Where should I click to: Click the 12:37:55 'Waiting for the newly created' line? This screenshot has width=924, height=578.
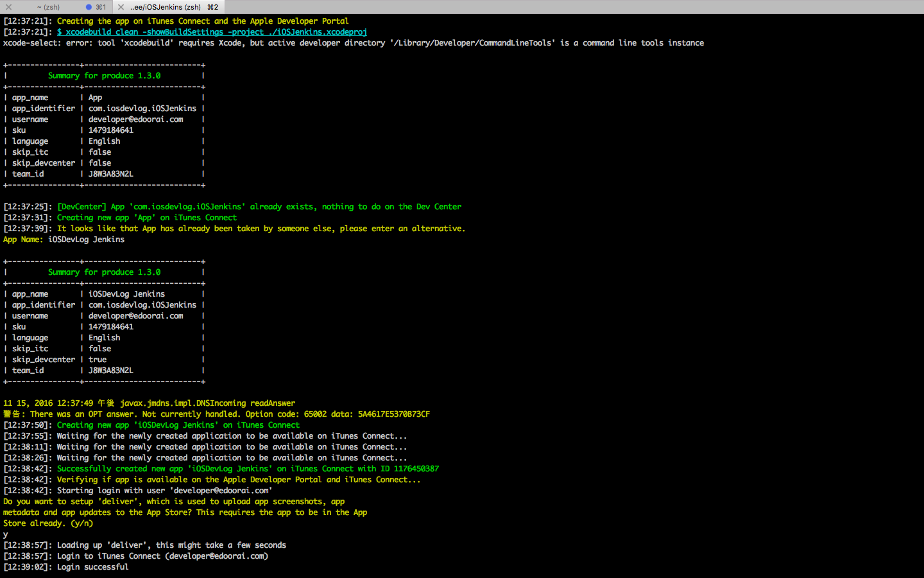[x=205, y=436]
